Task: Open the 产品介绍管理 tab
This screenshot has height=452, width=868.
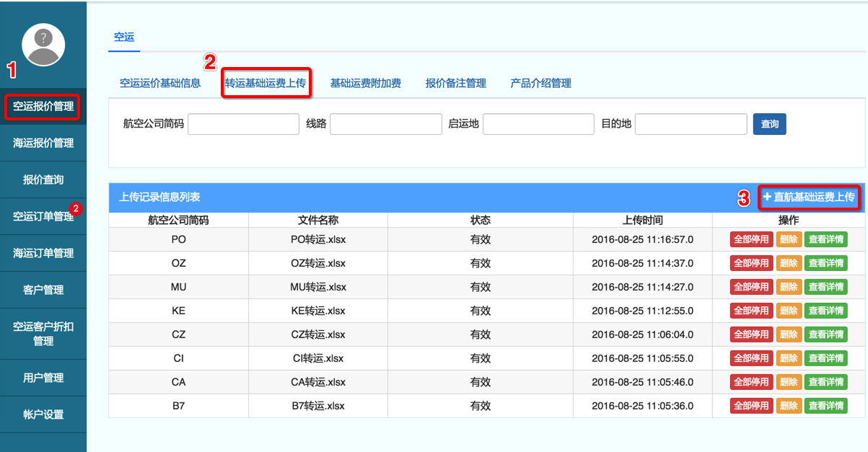Action: point(540,83)
